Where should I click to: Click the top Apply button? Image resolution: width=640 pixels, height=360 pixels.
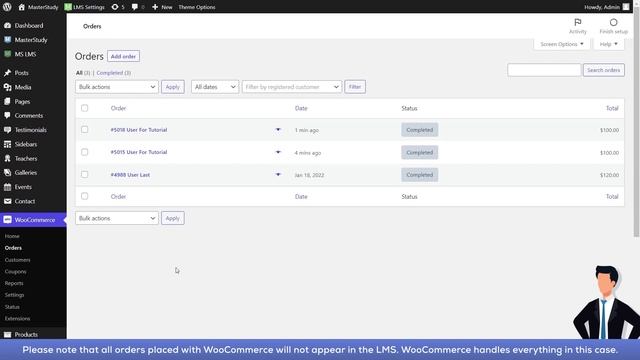point(173,87)
